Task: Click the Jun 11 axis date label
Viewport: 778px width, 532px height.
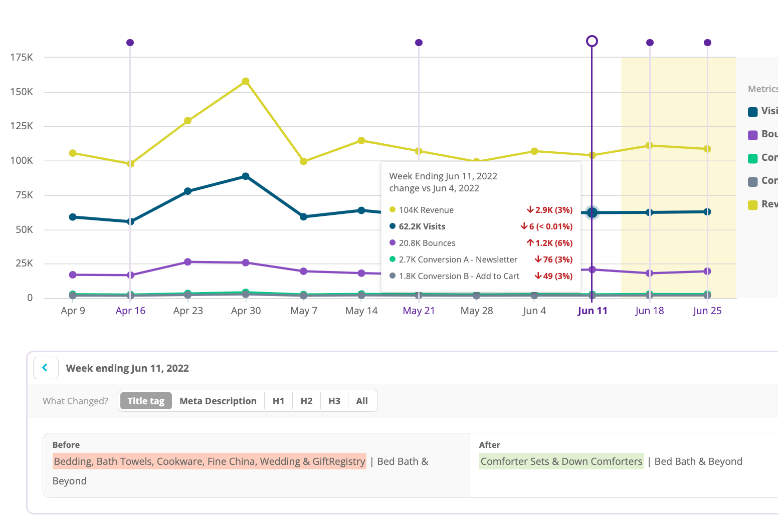Action: click(x=593, y=311)
